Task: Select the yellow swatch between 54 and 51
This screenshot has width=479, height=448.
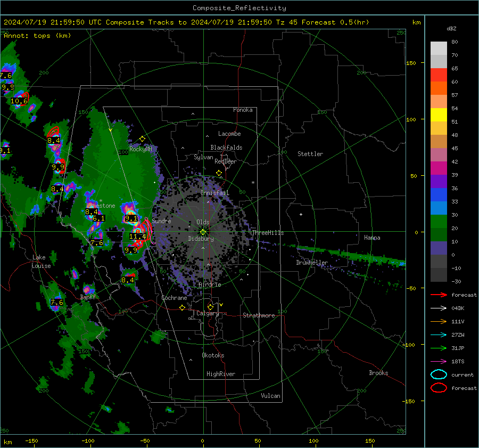Action: [439, 115]
